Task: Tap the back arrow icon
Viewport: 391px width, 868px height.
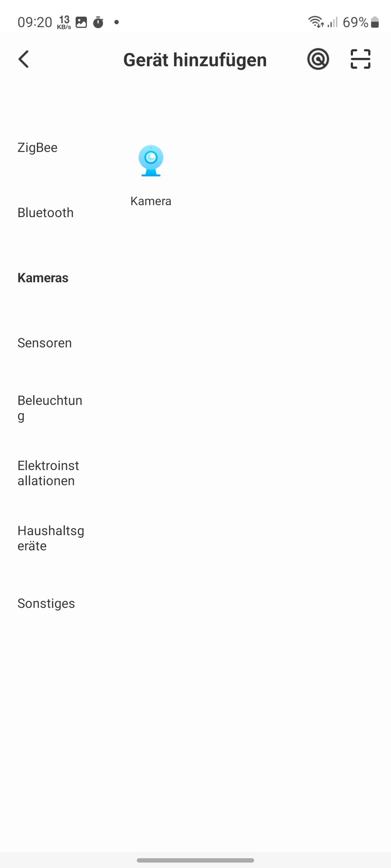Action: click(x=23, y=59)
